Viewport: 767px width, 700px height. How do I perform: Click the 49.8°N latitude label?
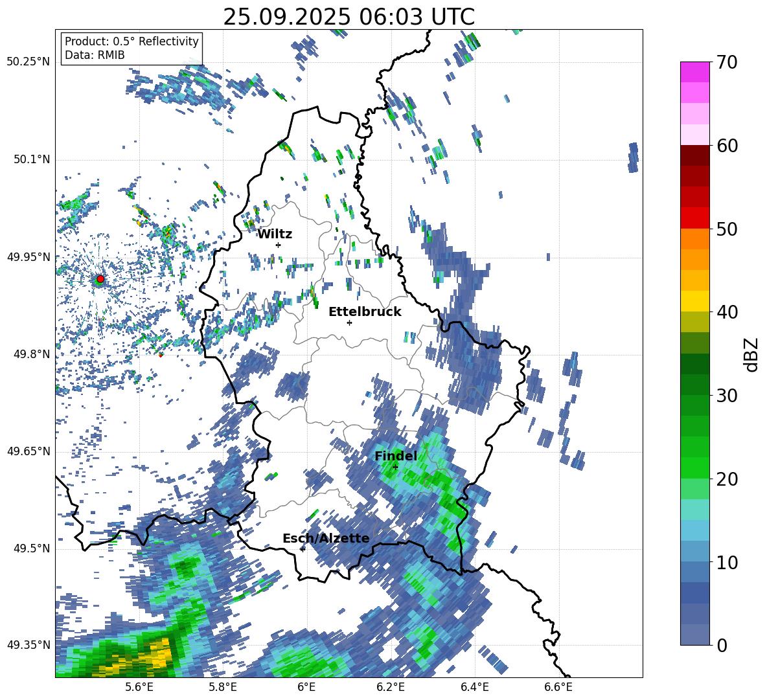(x=31, y=354)
